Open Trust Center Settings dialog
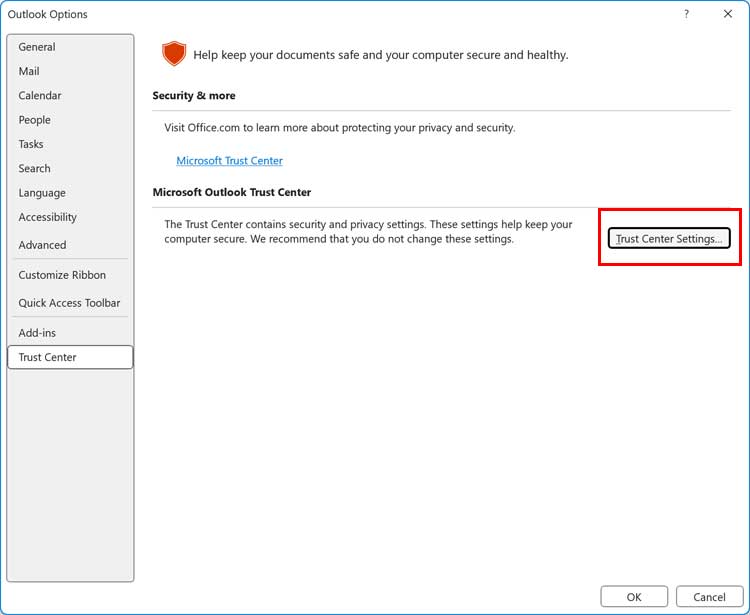The height and width of the screenshot is (615, 750). pos(669,238)
